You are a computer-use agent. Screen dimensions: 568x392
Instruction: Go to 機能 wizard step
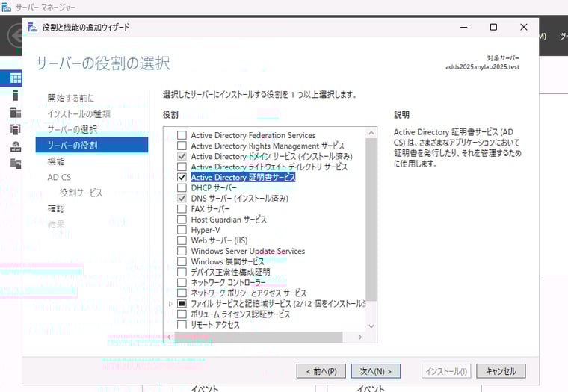pos(56,161)
